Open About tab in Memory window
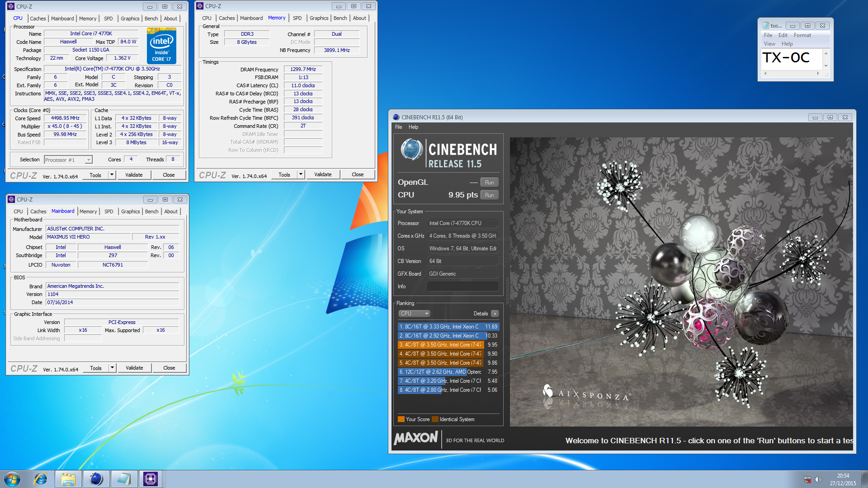The height and width of the screenshot is (488, 868). click(x=360, y=18)
